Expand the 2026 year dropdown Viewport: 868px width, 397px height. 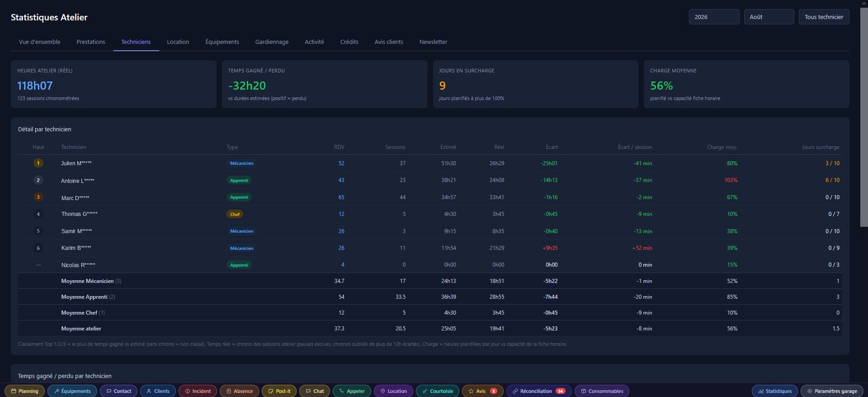714,17
